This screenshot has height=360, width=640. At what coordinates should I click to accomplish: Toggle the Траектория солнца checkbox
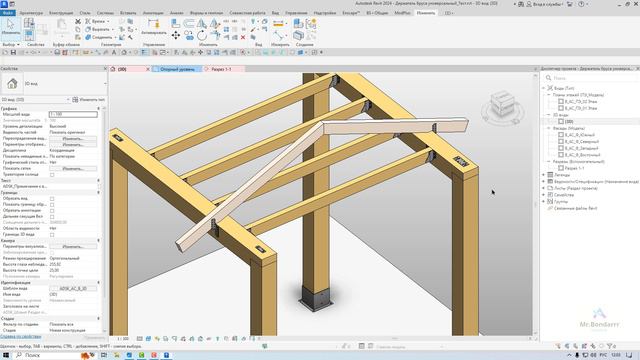(x=52, y=174)
